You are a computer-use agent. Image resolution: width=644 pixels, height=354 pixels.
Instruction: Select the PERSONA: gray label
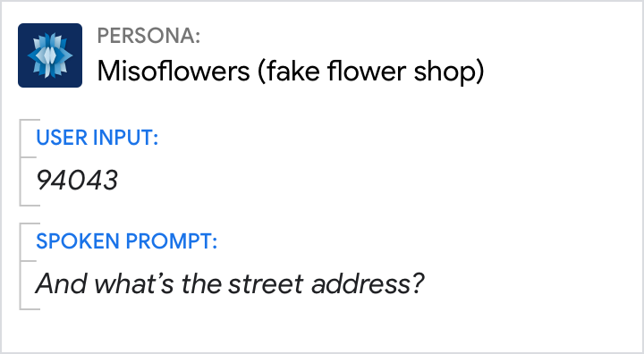pyautogui.click(x=148, y=36)
